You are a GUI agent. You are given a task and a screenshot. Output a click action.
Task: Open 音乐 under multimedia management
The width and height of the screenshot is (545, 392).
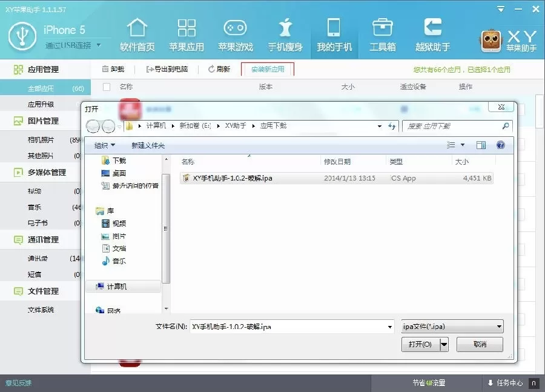pyautogui.click(x=35, y=207)
